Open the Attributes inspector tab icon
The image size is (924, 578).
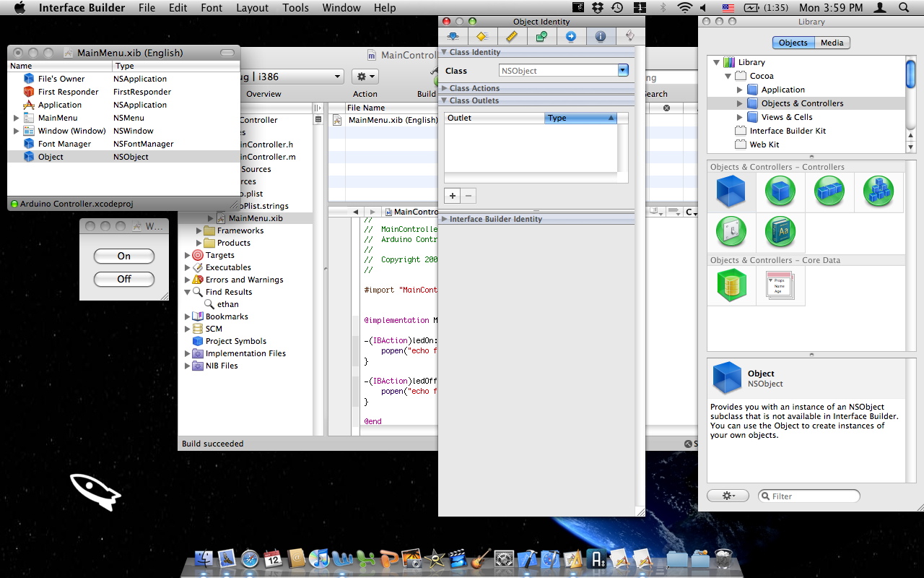point(453,36)
